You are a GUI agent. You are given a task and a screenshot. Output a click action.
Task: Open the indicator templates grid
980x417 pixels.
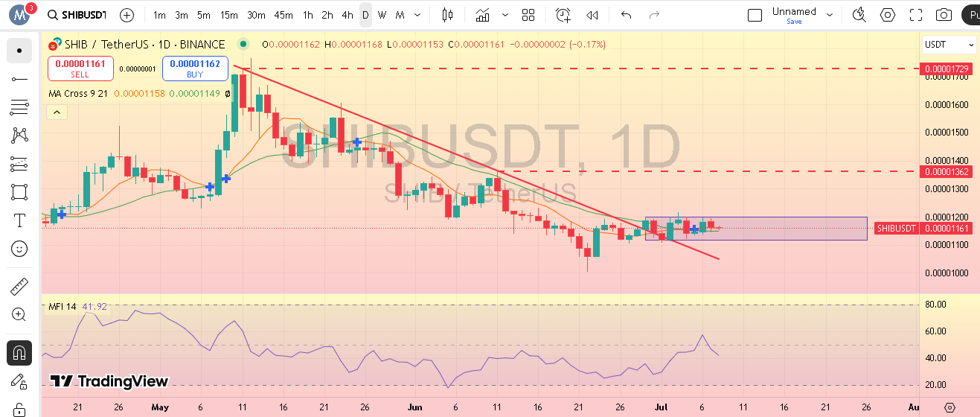528,15
